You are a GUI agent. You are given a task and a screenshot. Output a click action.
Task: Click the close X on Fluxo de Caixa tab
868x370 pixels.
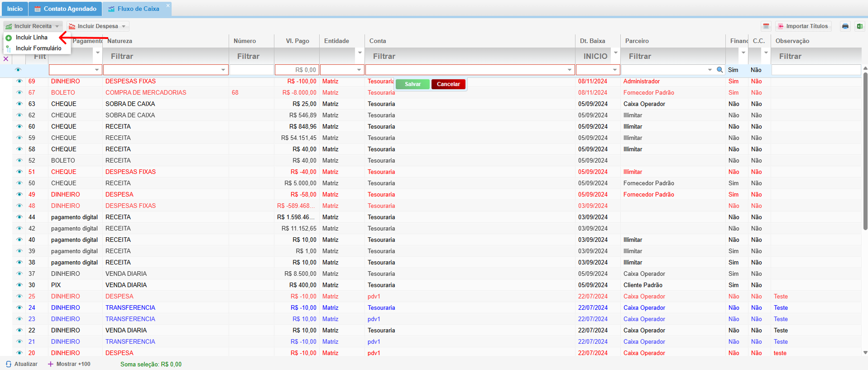point(168,5)
